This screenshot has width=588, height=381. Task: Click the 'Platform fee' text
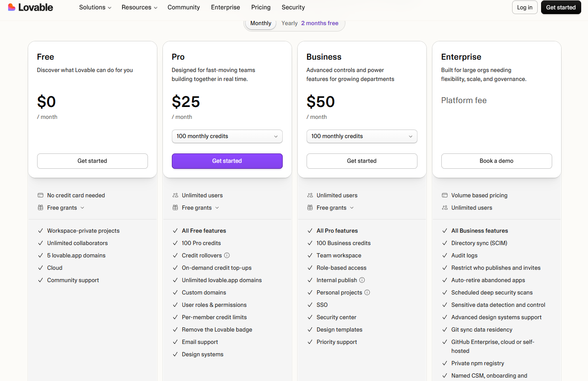click(x=464, y=100)
